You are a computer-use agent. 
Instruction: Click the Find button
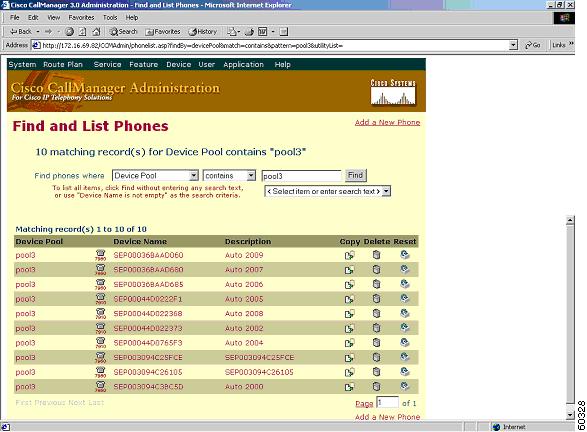click(355, 175)
